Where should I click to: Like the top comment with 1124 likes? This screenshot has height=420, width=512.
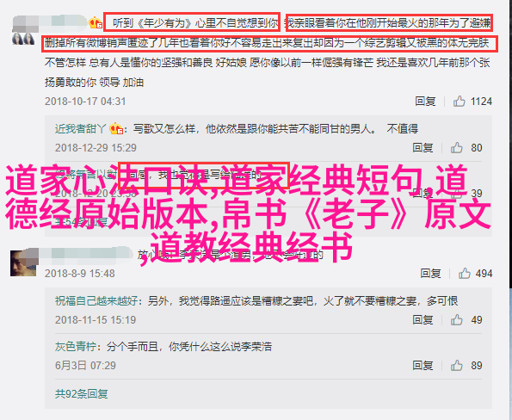coord(459,102)
